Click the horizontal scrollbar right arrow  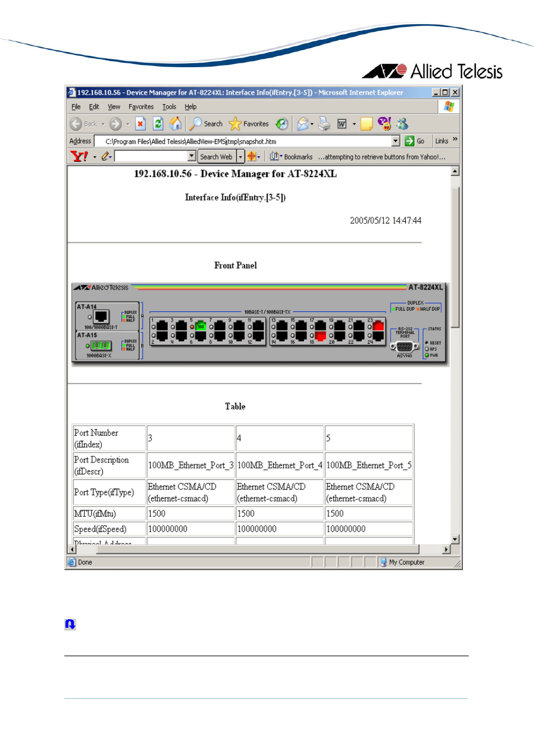pos(447,549)
